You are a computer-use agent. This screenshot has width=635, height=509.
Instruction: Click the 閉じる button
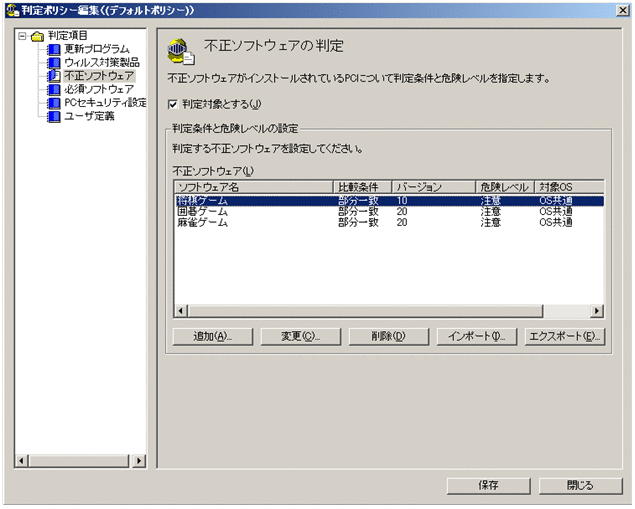tap(580, 486)
